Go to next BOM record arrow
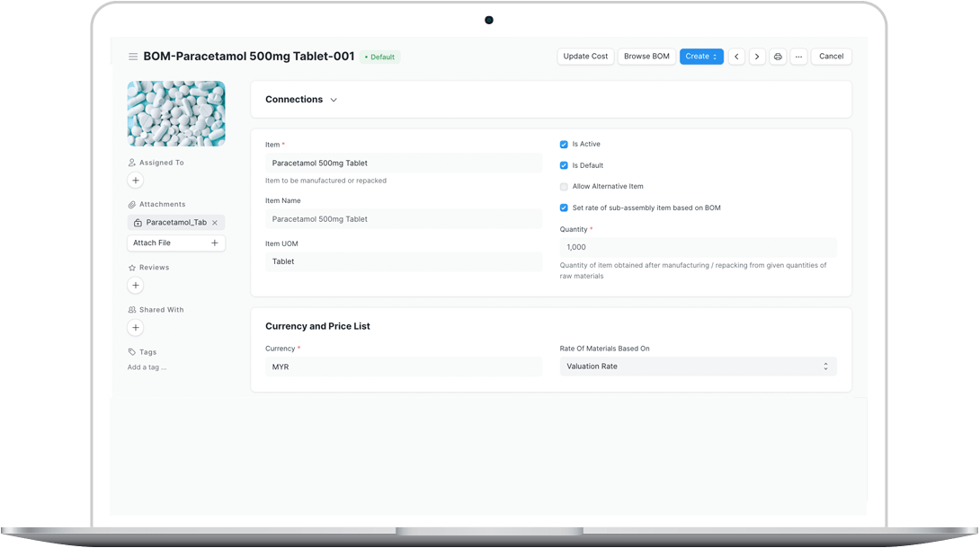 [757, 57]
